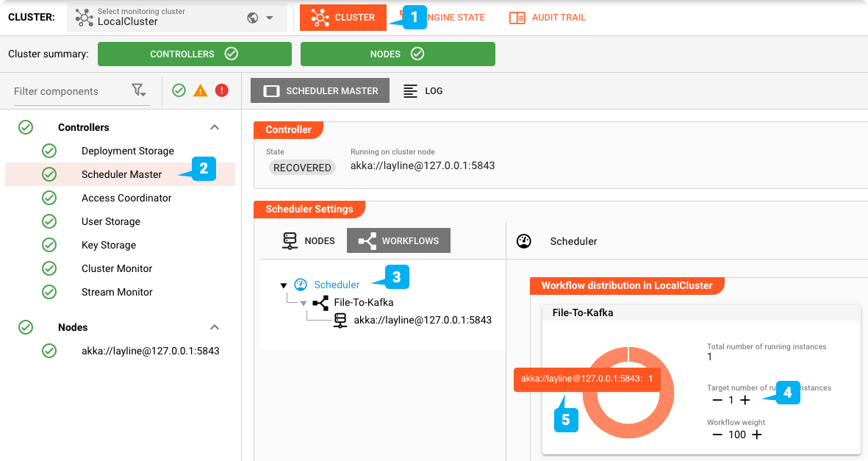Collapse the Nodes section
The image size is (868, 461).
[214, 326]
